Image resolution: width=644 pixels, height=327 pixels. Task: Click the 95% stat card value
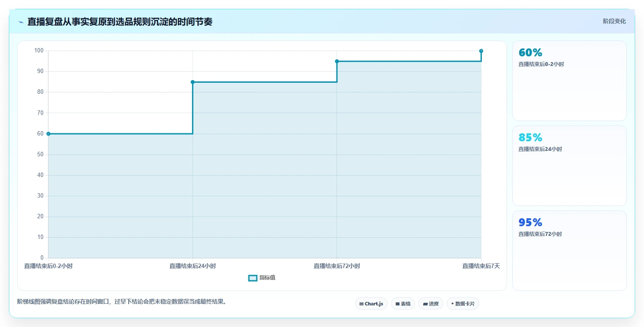[x=530, y=222]
